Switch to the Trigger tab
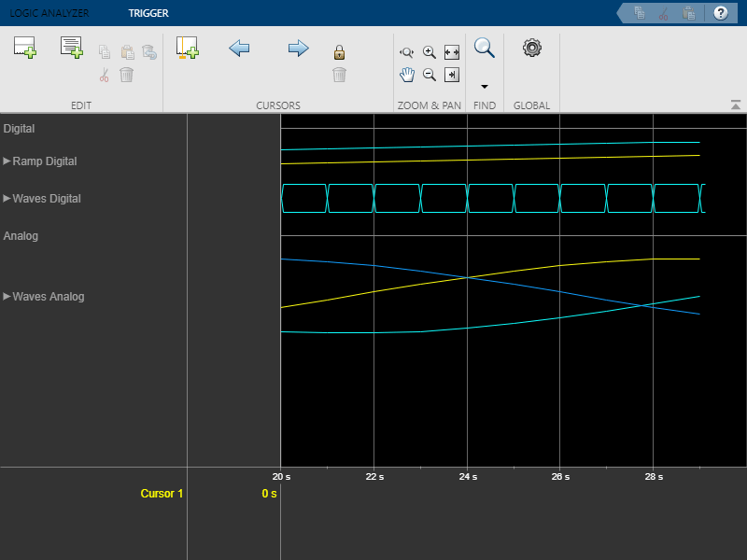Viewport: 747px width, 560px height. (x=148, y=13)
